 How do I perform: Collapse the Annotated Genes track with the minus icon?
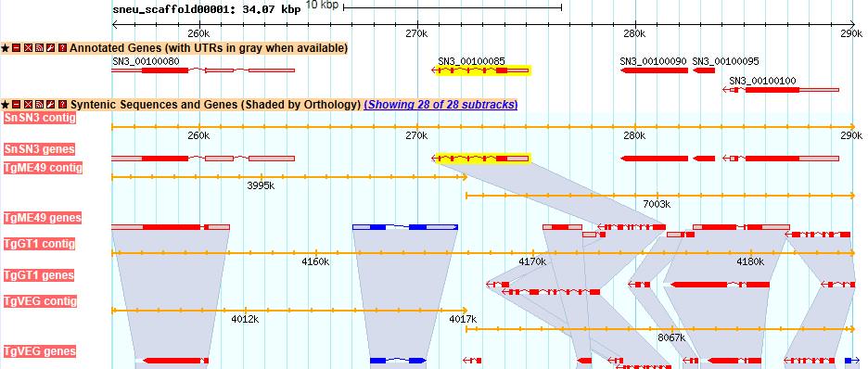(16, 48)
